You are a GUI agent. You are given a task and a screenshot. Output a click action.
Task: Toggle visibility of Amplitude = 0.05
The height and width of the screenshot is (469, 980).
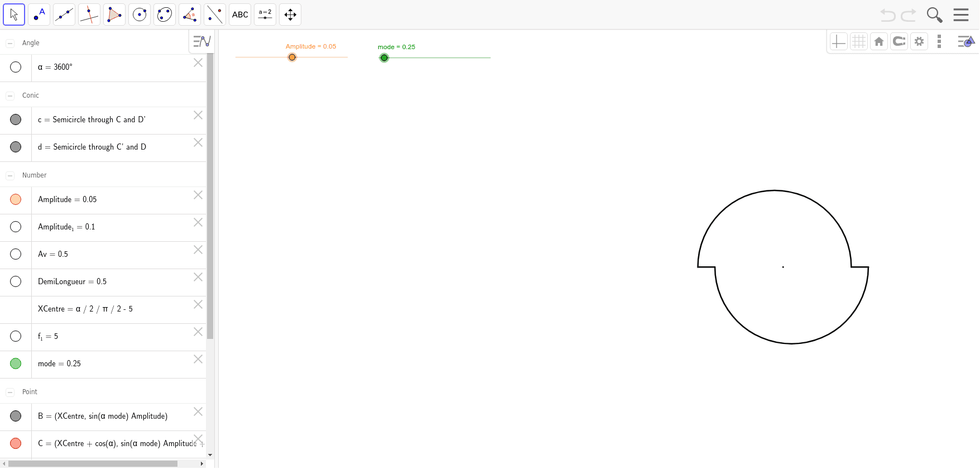[x=16, y=199]
